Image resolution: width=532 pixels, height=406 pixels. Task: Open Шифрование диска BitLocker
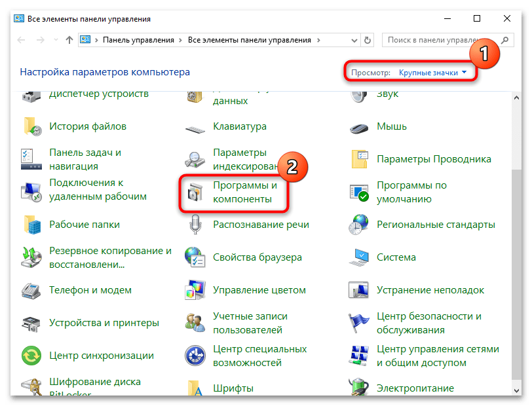95,386
